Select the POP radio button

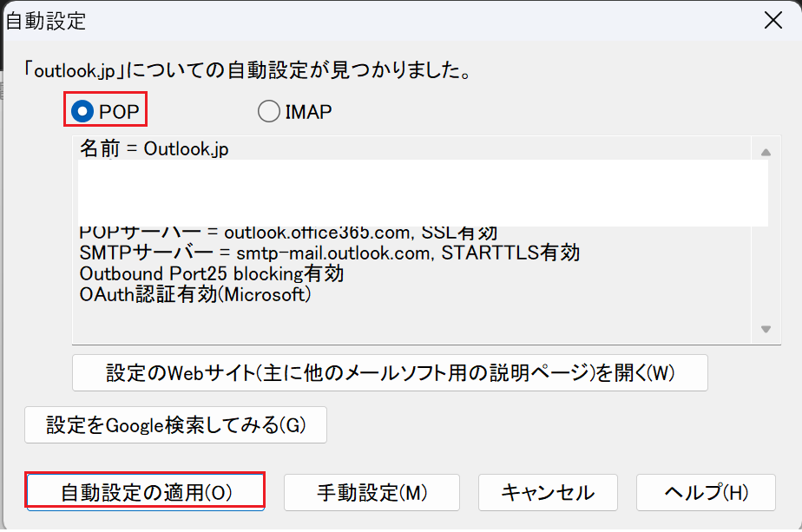(84, 111)
